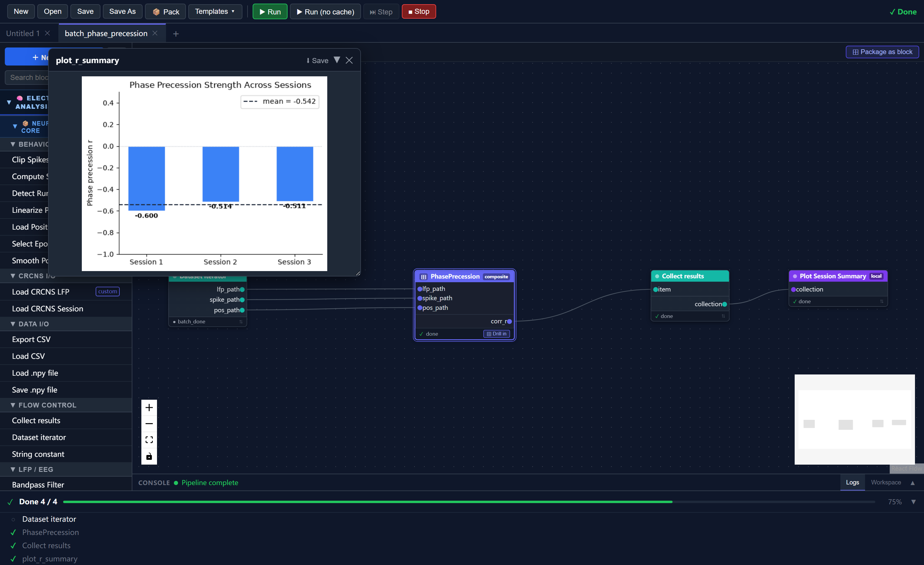This screenshot has width=924, height=565.
Task: Switch to the Logs tab in console
Action: [x=852, y=482]
